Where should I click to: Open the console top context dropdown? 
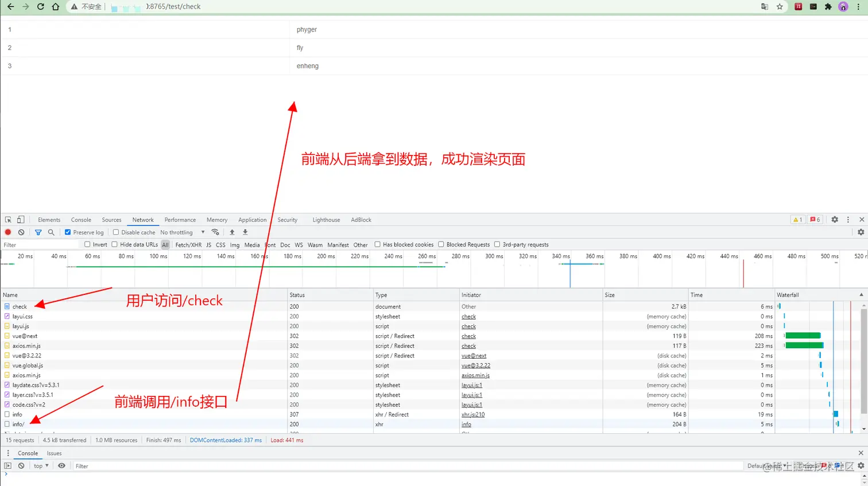coord(41,466)
